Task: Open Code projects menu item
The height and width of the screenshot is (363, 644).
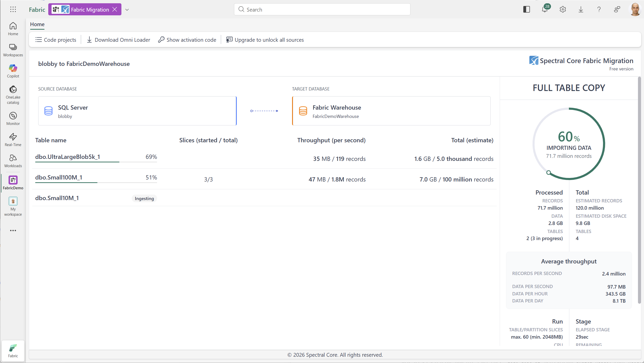Action: pyautogui.click(x=56, y=40)
